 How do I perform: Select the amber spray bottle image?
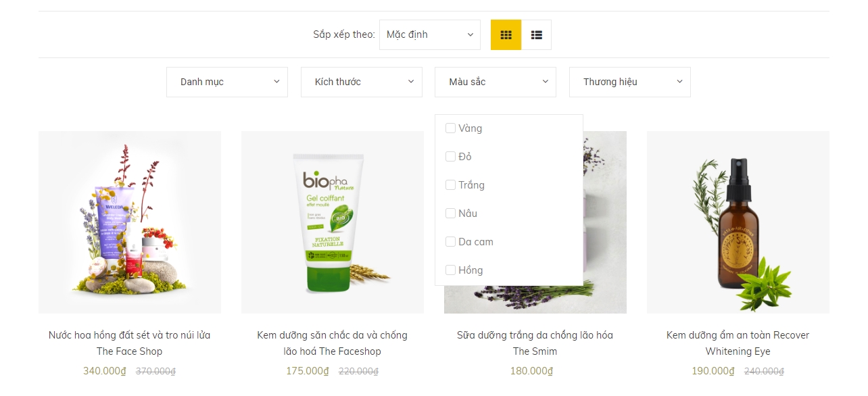pyautogui.click(x=738, y=222)
